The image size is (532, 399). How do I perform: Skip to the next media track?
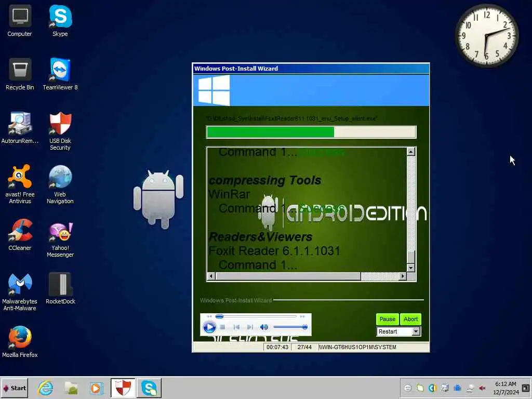(250, 327)
